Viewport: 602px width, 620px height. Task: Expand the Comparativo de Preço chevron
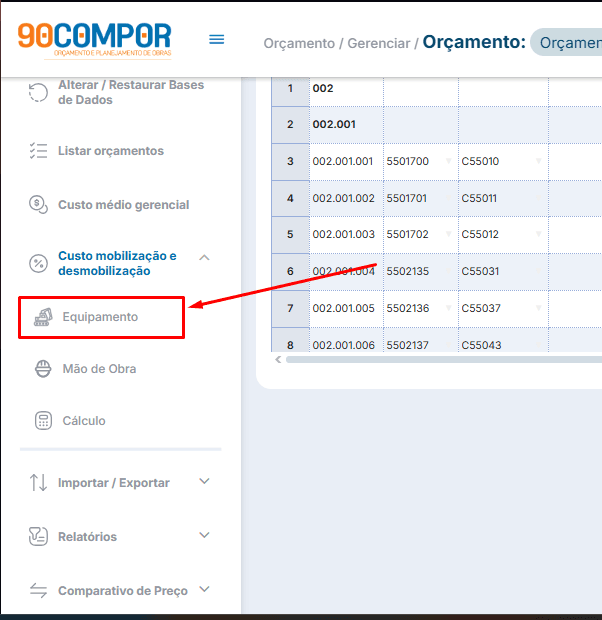pos(204,589)
